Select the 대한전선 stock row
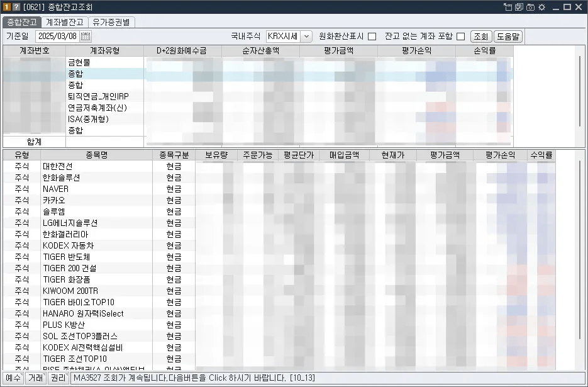This screenshot has width=588, height=387. pos(279,166)
